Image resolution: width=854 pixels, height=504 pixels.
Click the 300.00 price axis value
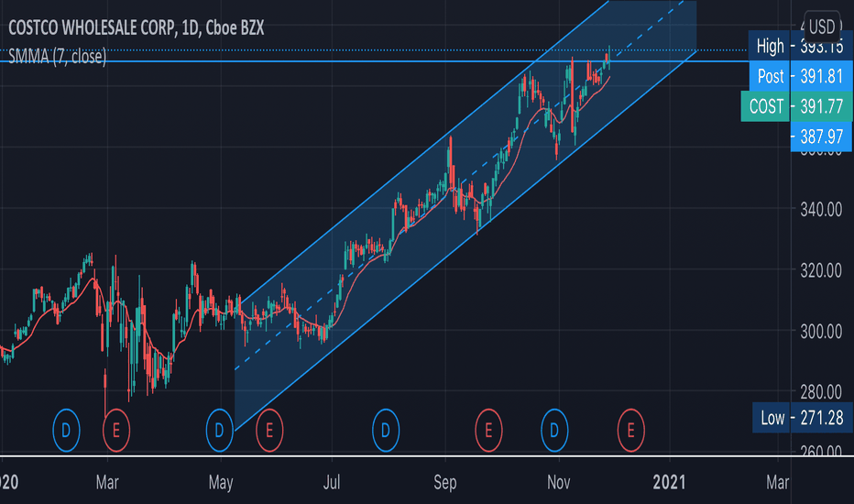821,332
